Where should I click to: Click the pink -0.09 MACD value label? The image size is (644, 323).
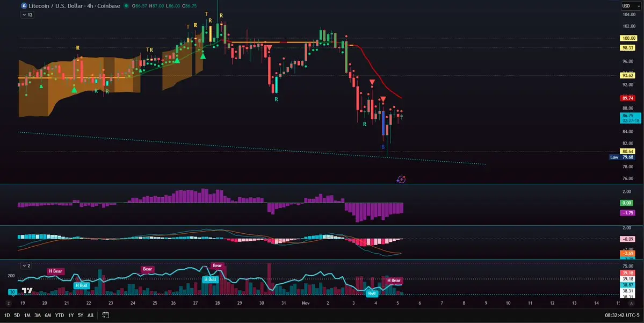[x=628, y=239]
